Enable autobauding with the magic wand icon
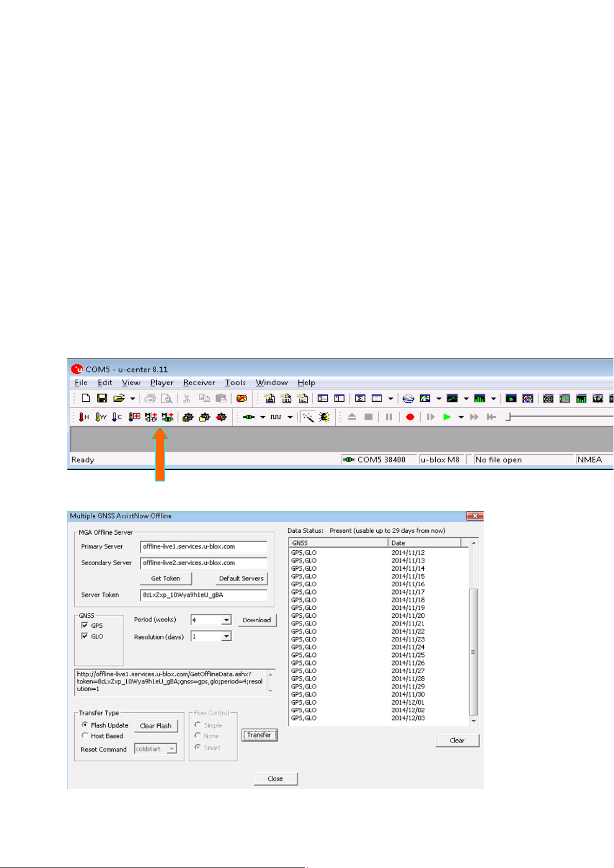Screen dimensions: 614x868 point(308,417)
